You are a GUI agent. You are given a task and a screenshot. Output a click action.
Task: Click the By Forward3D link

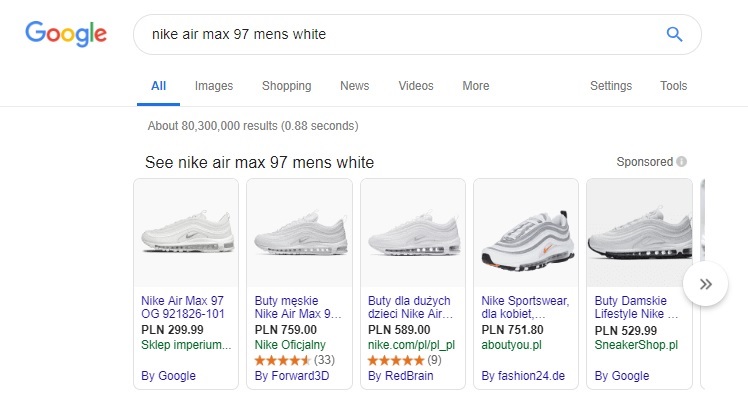pyautogui.click(x=290, y=376)
